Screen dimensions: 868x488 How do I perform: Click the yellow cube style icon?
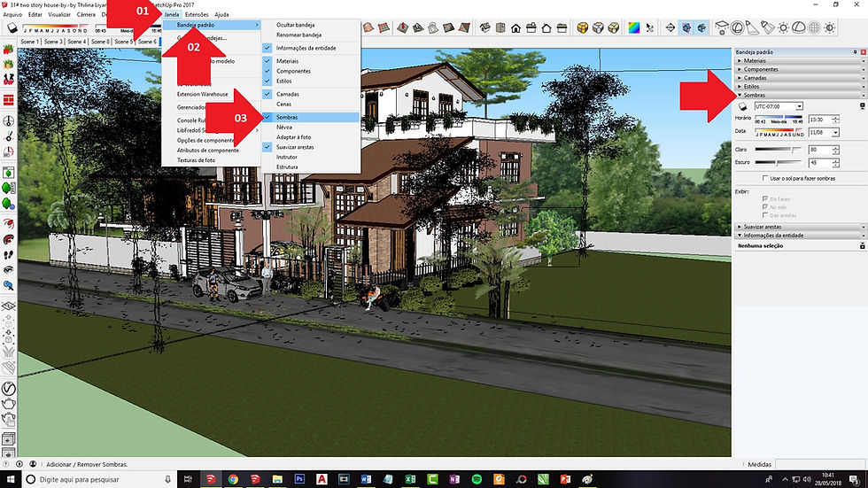tap(583, 27)
